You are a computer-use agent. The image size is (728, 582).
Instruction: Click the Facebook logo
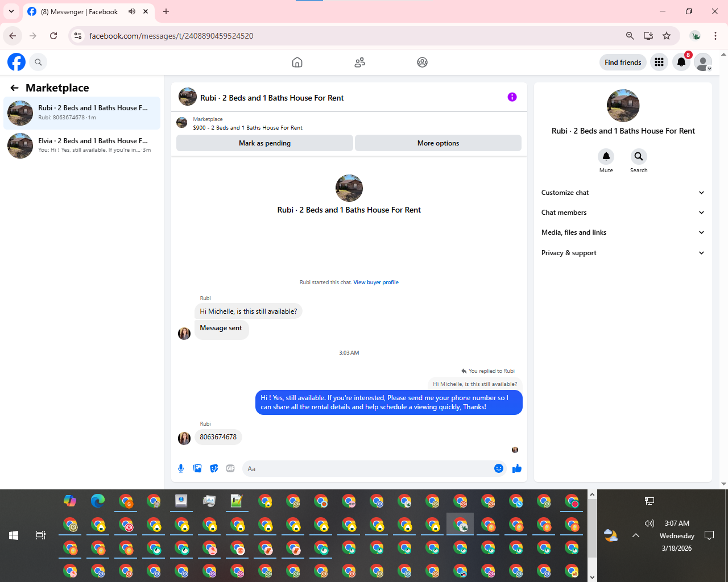click(16, 62)
